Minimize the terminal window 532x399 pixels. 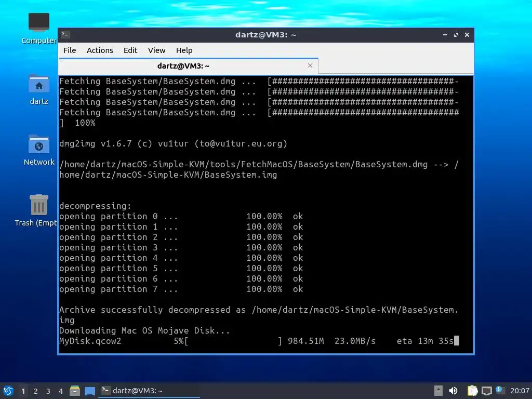445,35
